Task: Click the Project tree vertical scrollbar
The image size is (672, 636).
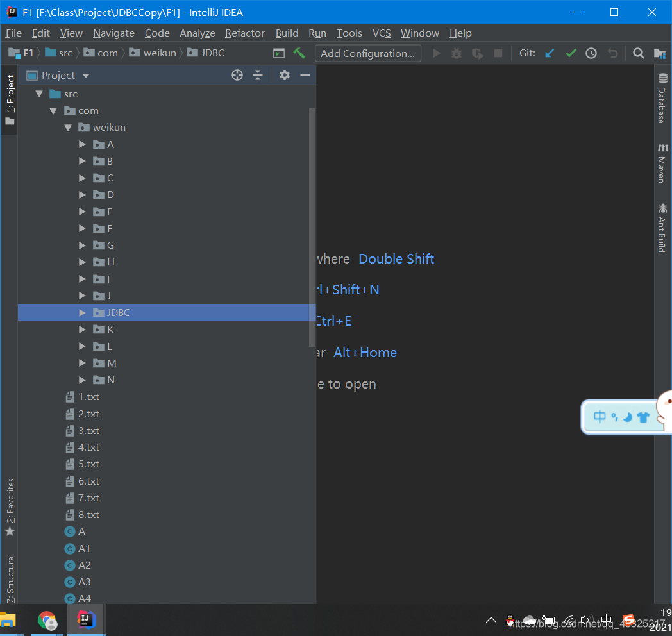Action: (x=312, y=227)
